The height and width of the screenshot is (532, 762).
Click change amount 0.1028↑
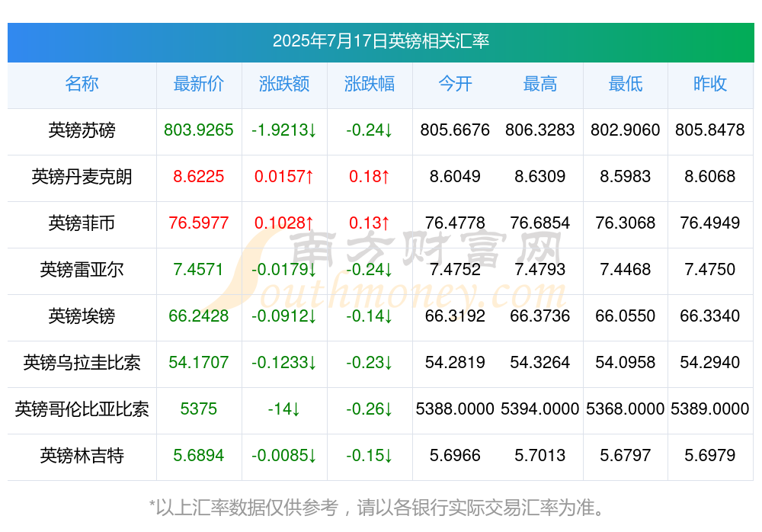[x=283, y=223]
